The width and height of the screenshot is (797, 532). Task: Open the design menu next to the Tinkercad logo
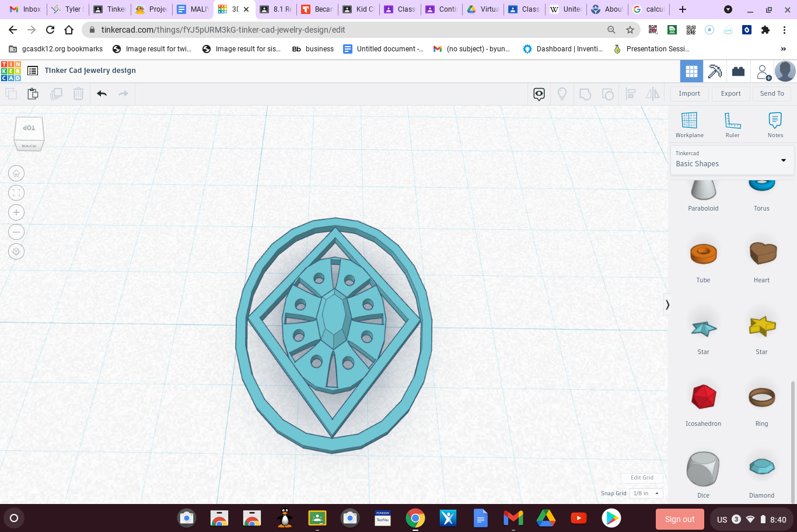coord(32,70)
